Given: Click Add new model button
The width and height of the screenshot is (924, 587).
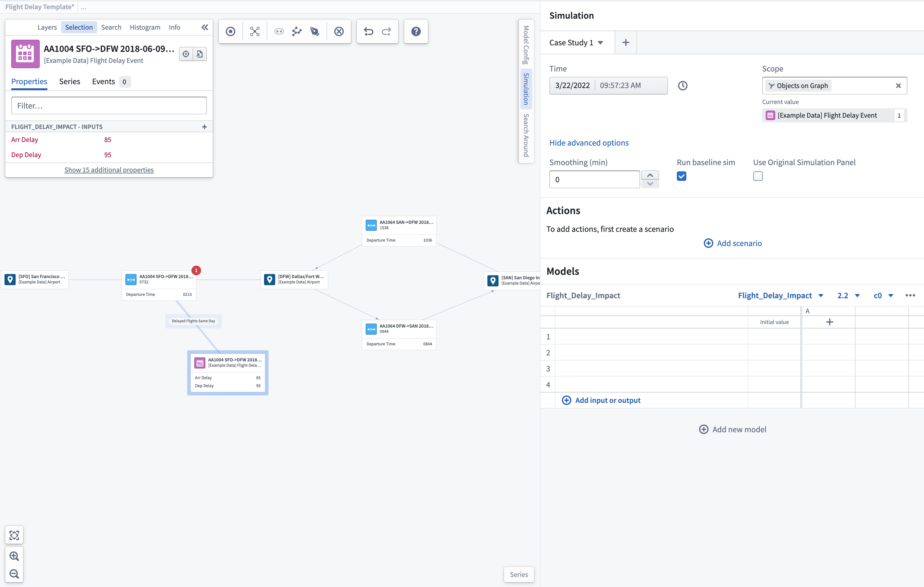Looking at the screenshot, I should tap(733, 430).
